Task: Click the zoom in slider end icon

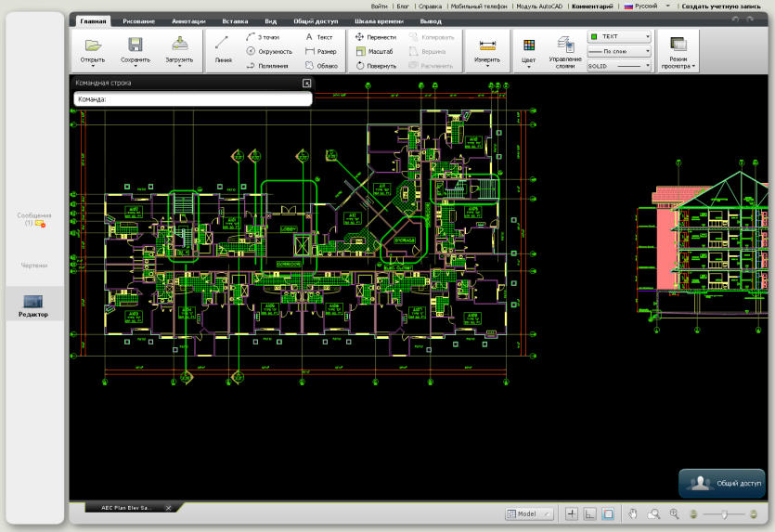Action: coord(754,514)
